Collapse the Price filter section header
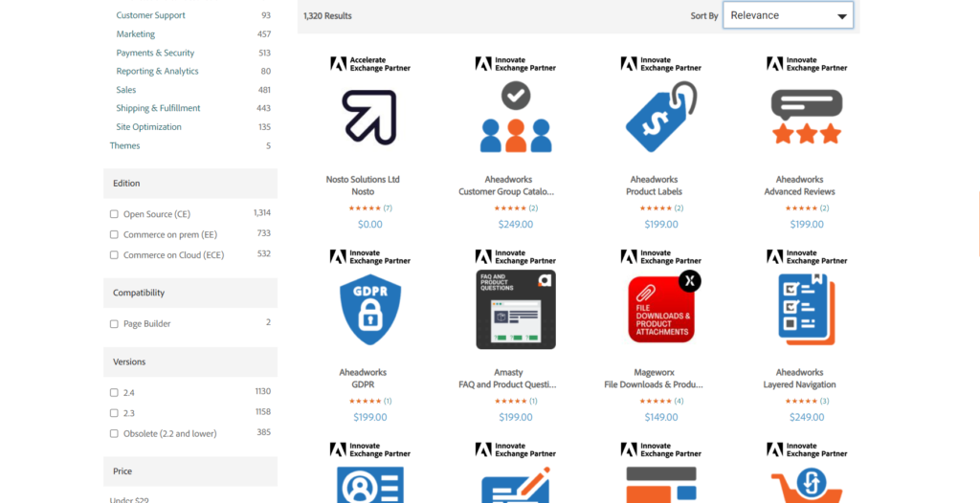The image size is (980, 503). 190,471
